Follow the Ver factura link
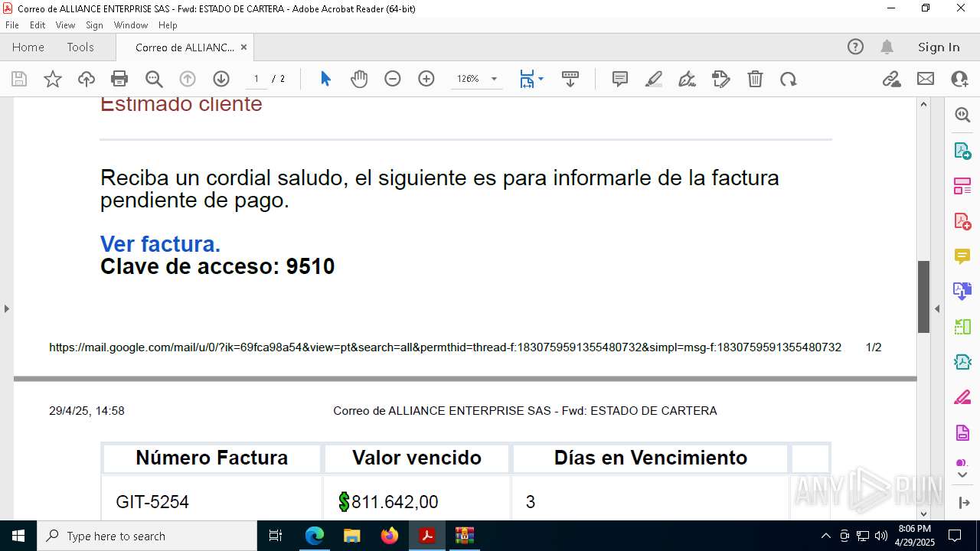Image resolution: width=980 pixels, height=551 pixels. pos(160,244)
